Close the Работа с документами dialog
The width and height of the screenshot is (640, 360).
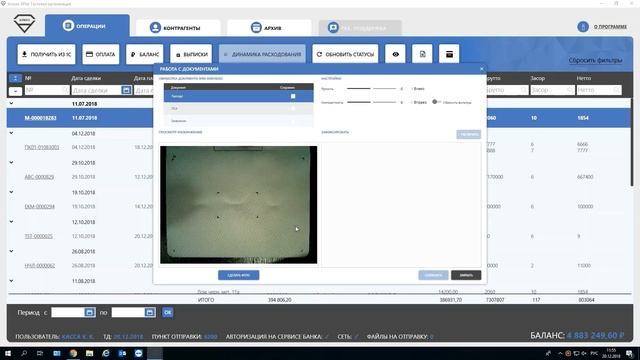coord(481,69)
